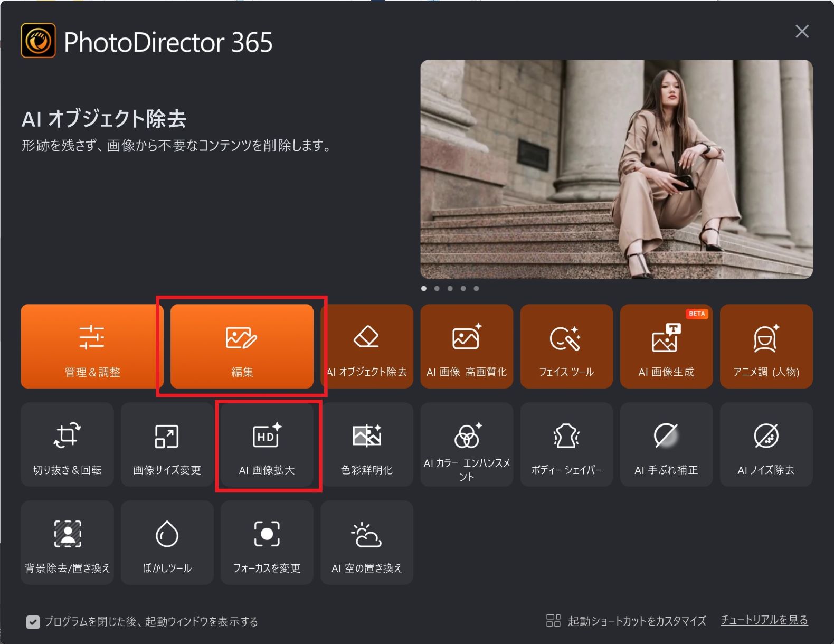This screenshot has width=834, height=644.
Task: Select the fifth carousel dot
Action: 476,288
